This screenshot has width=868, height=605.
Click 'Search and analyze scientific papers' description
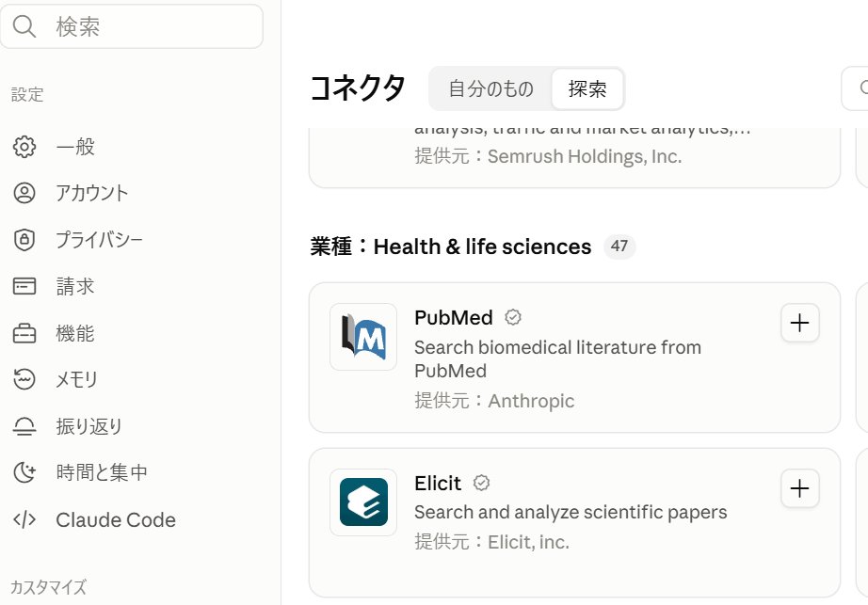(x=571, y=512)
